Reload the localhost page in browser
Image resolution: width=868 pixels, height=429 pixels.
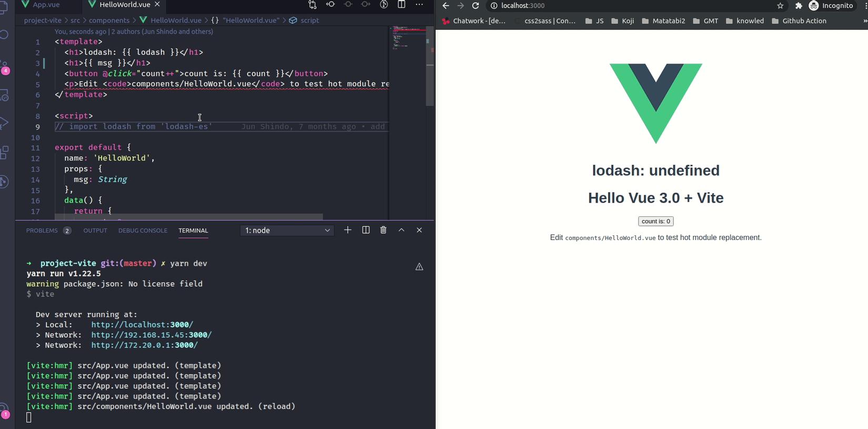pos(476,6)
